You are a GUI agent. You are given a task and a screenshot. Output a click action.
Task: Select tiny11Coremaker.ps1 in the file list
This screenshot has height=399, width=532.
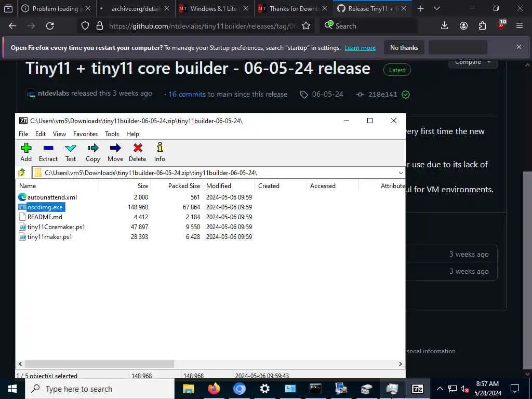point(56,227)
